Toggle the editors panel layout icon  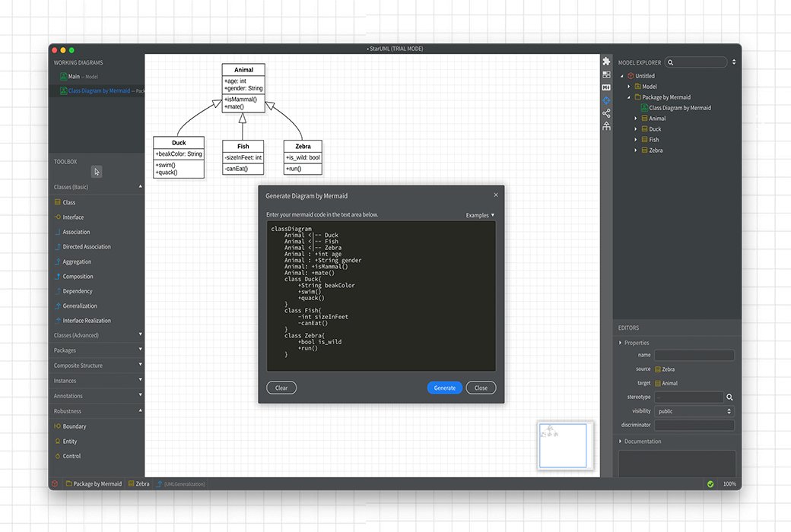click(x=606, y=74)
